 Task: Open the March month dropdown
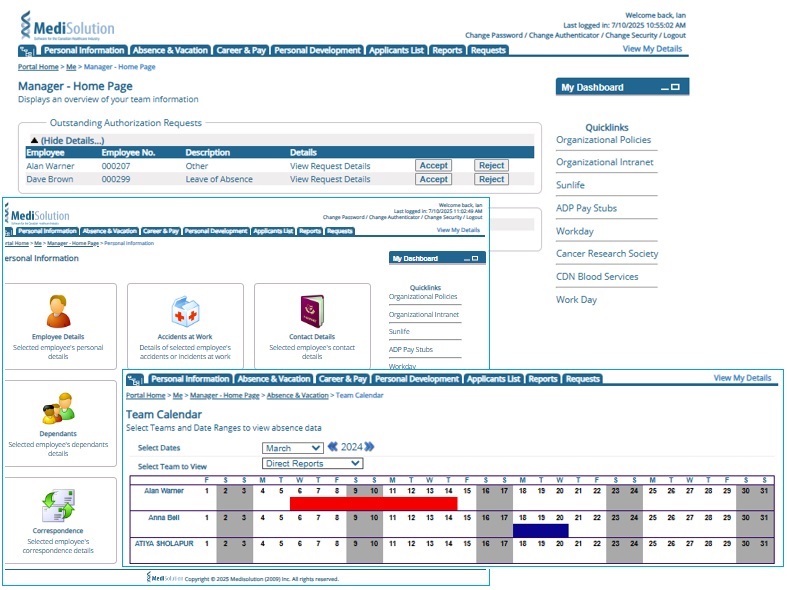pos(293,448)
